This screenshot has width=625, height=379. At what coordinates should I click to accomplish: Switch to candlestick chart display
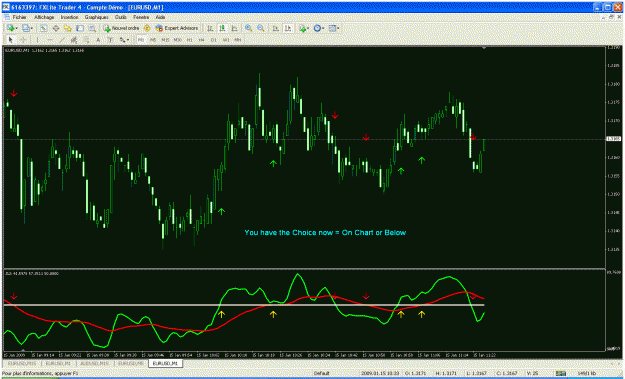[222, 28]
